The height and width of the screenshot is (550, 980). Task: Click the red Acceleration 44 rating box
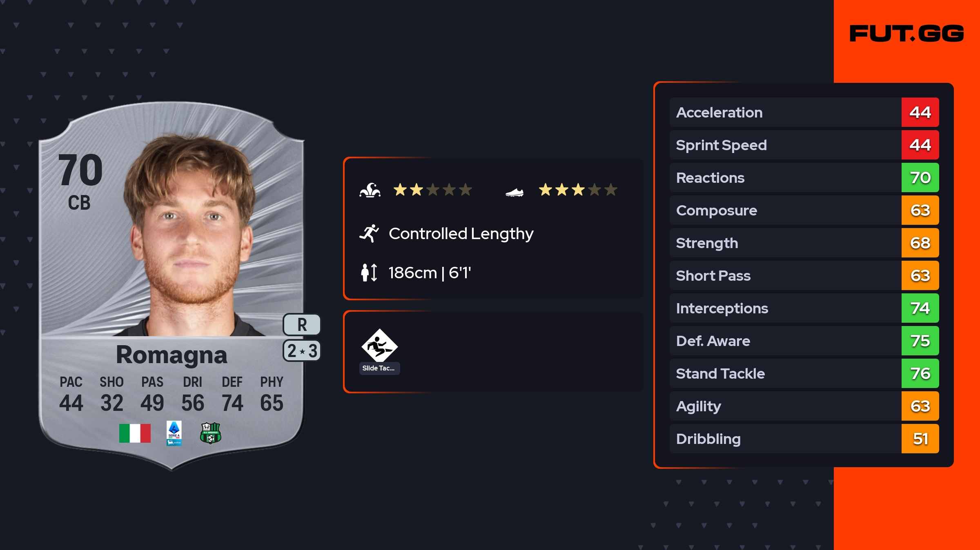[x=920, y=112]
